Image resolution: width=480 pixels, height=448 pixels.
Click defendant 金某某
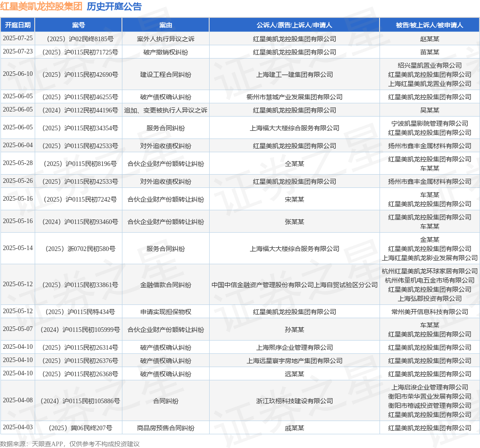[429, 240]
